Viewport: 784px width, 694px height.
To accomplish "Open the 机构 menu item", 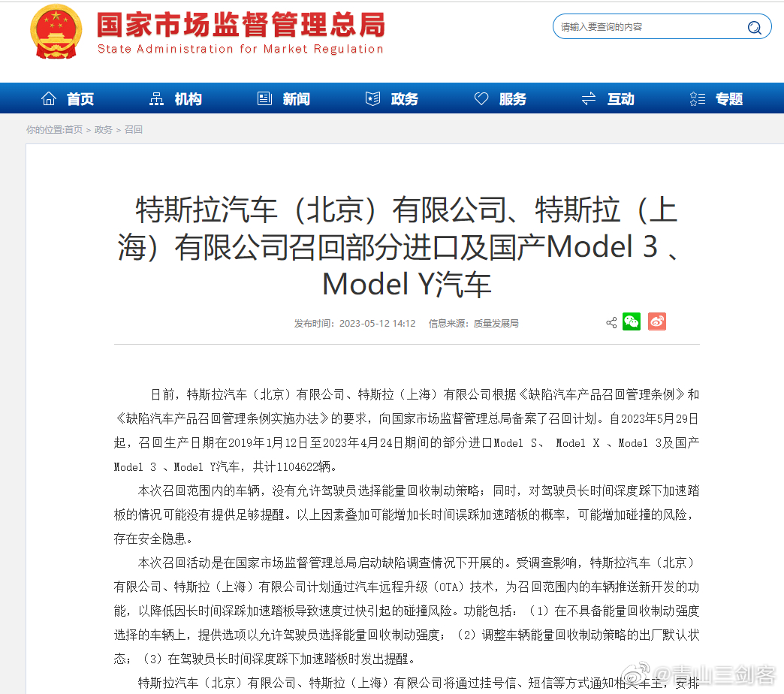I will click(188, 99).
